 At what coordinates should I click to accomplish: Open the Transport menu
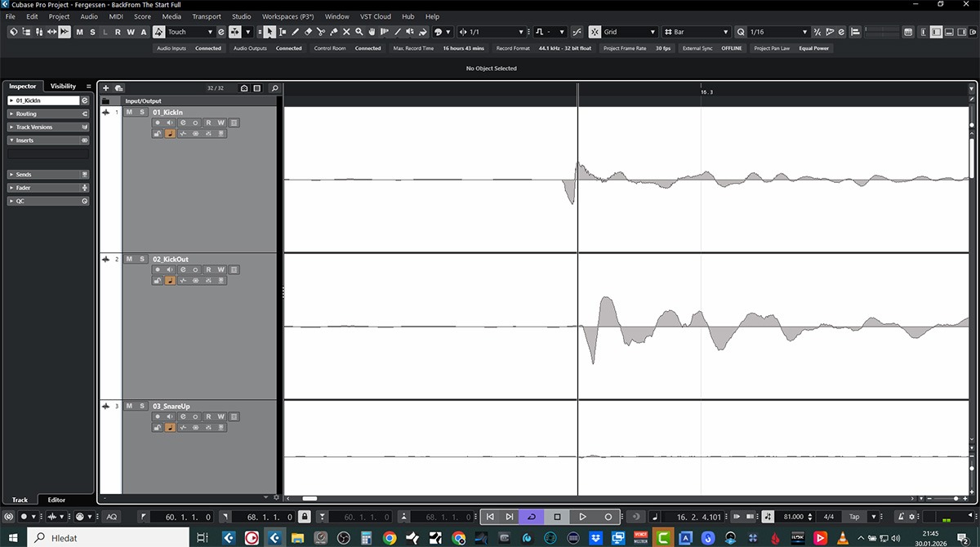(207, 16)
